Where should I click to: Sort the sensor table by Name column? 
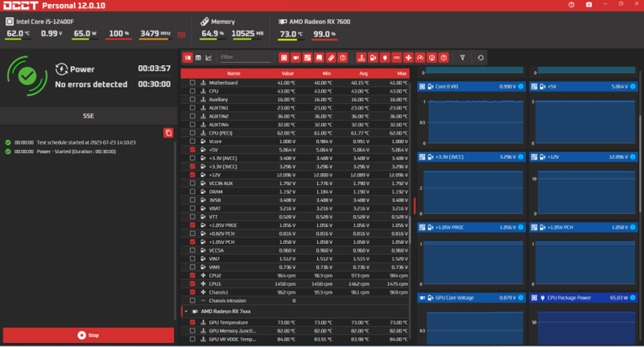pos(233,73)
